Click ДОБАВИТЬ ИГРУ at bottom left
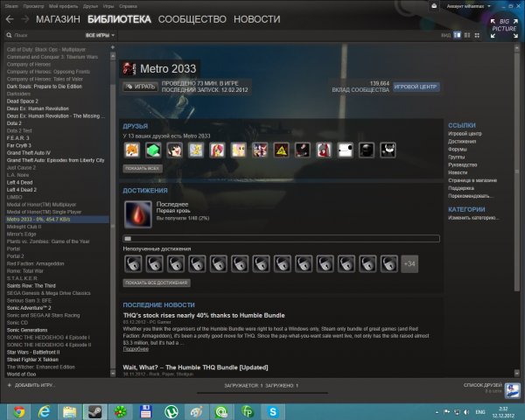525x420 pixels. pos(31,385)
